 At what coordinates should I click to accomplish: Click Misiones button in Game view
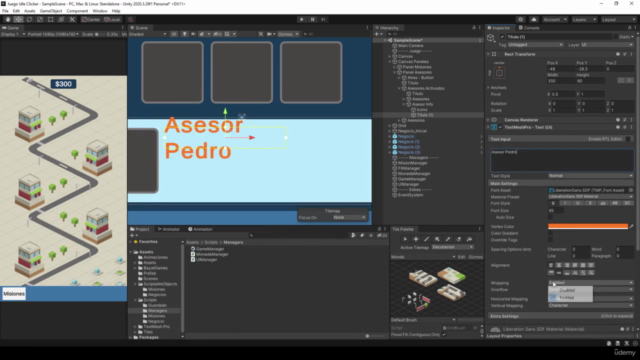tap(14, 293)
